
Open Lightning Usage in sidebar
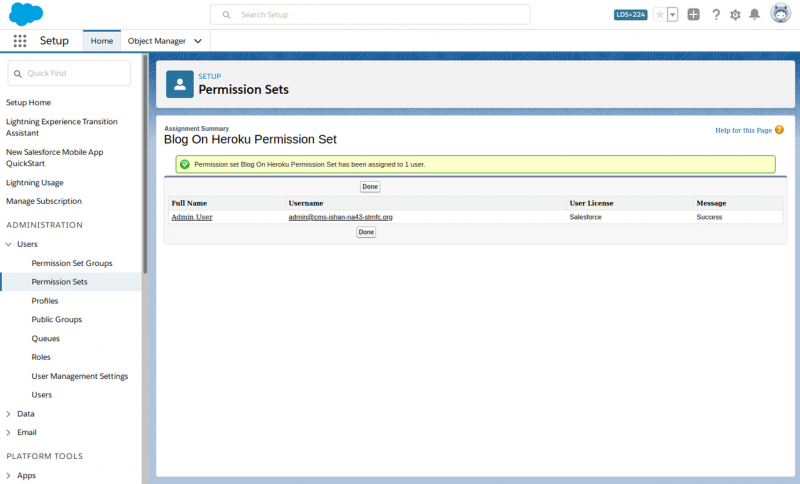tap(35, 183)
